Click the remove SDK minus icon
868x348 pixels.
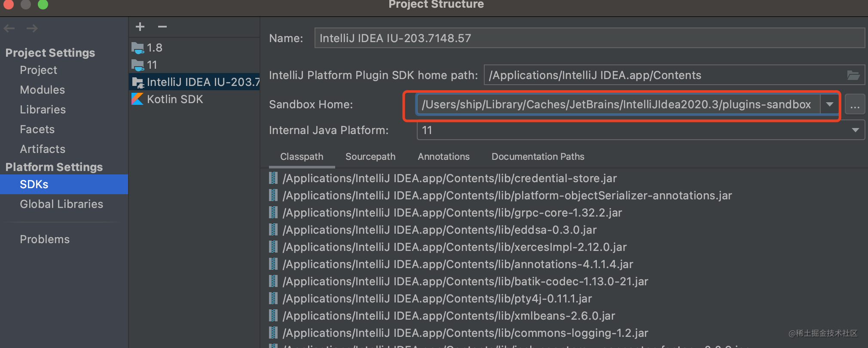(x=162, y=27)
